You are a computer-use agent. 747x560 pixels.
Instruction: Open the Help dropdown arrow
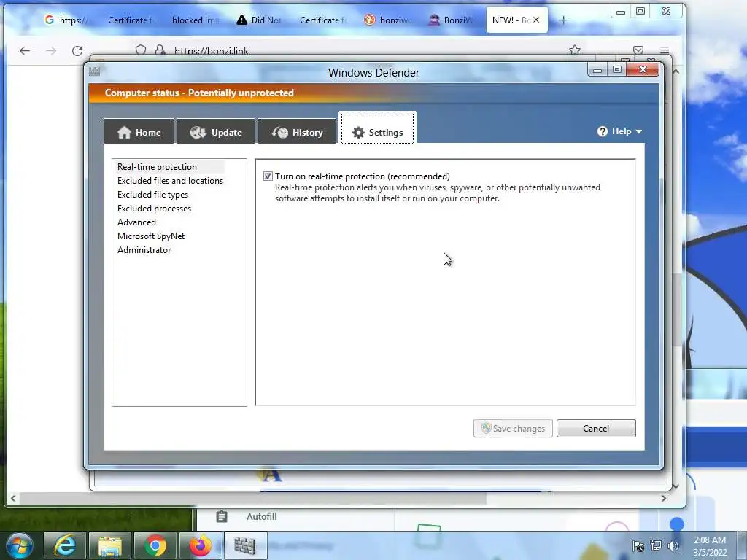point(639,131)
